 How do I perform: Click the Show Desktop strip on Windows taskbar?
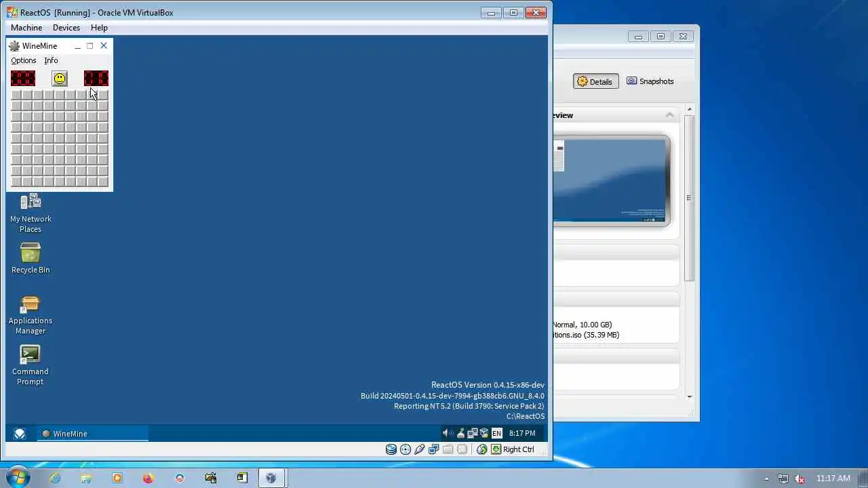[863, 478]
